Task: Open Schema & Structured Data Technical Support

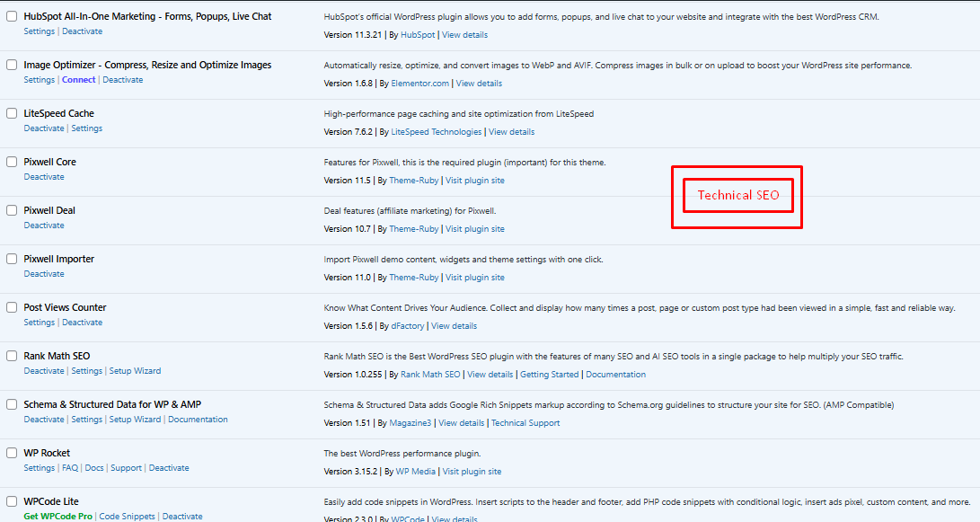Action: coord(525,423)
